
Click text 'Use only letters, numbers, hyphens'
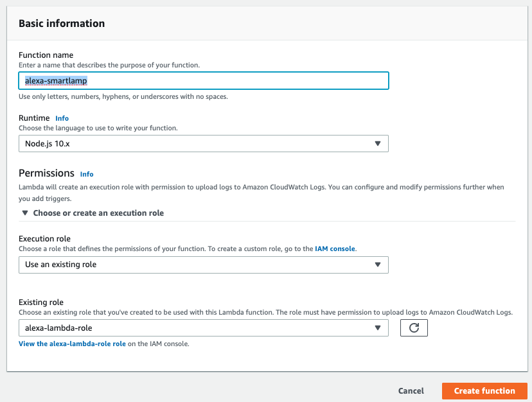[75, 97]
